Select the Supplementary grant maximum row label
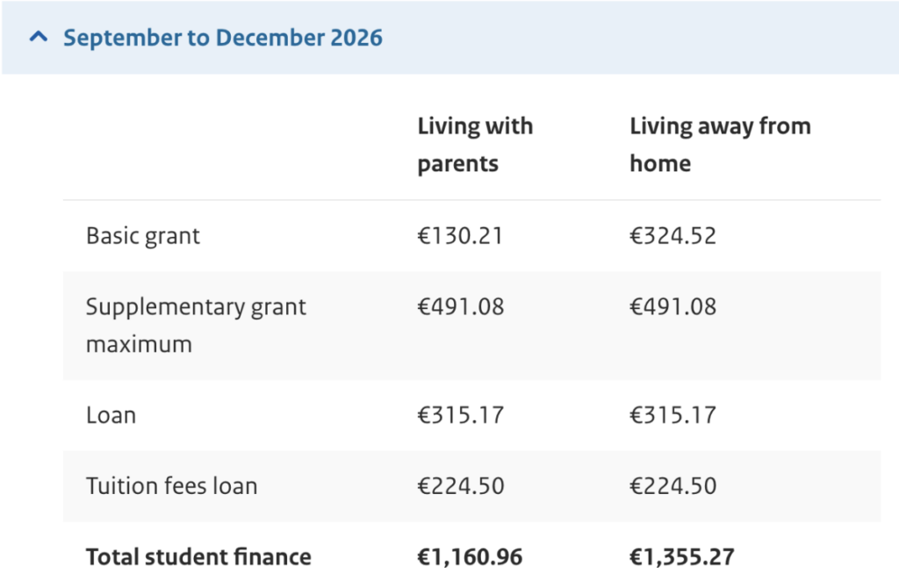Screen dimensions: 899x588 click(x=196, y=325)
